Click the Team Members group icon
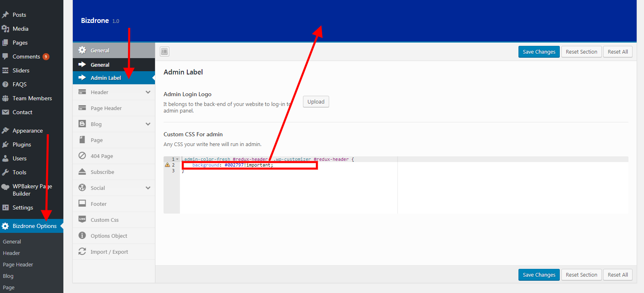644x293 pixels. click(5, 98)
